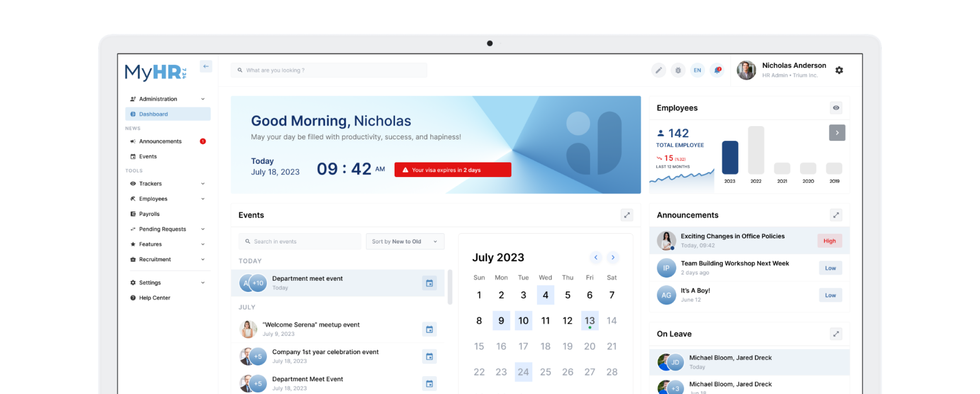Go to previous month in calendar
This screenshot has width=980, height=394.
tap(596, 257)
